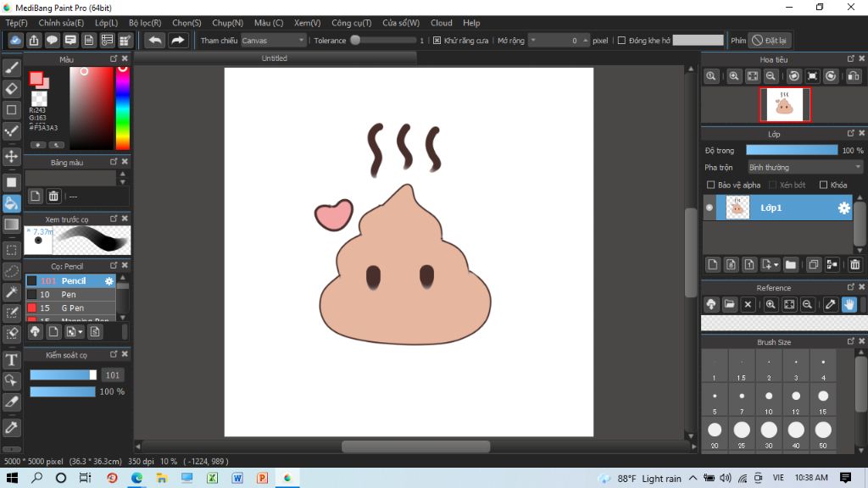Select the Lasso tool
The height and width of the screenshot is (488, 868).
point(12,271)
